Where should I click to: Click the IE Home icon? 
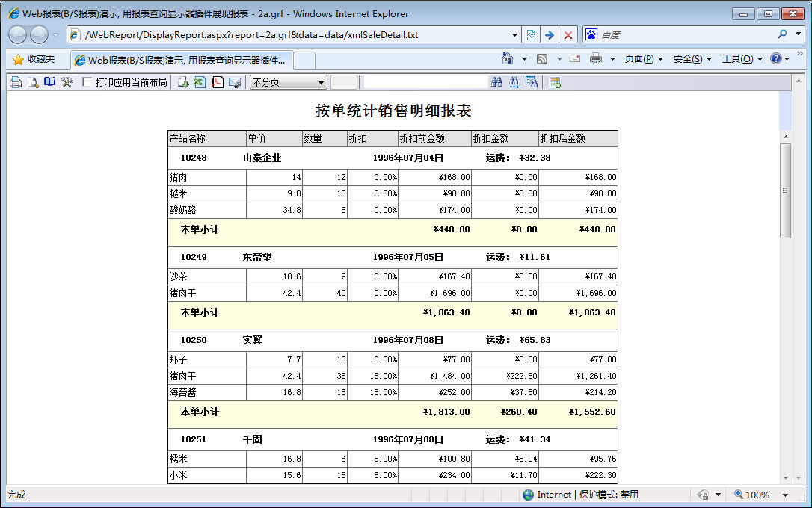[508, 59]
